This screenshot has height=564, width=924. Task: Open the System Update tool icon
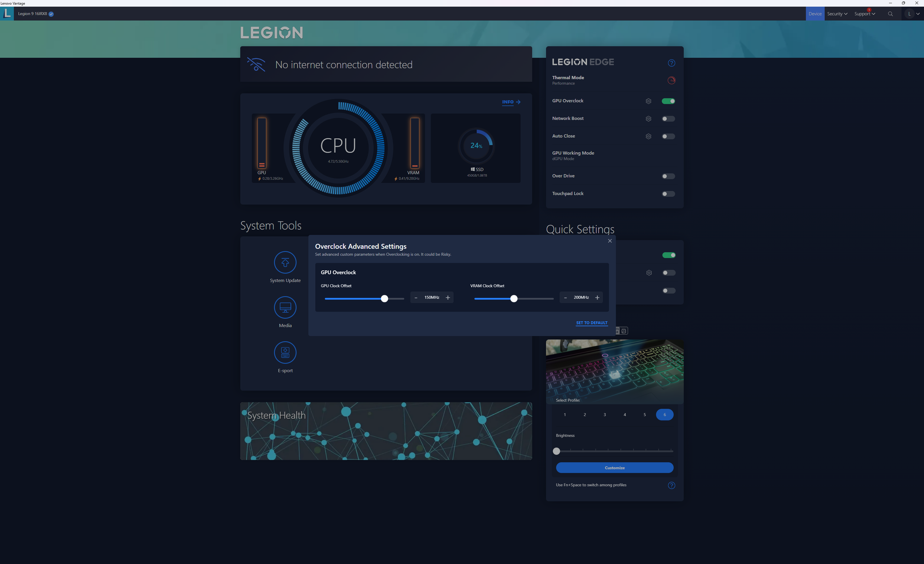[x=285, y=262]
